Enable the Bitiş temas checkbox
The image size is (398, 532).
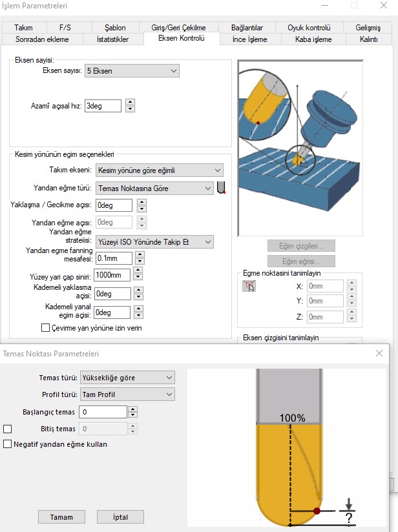click(x=8, y=429)
